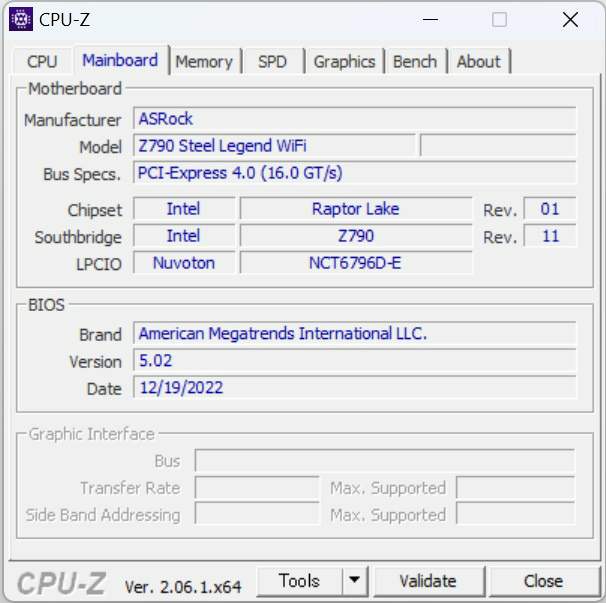Click the BIOS version 5.02 field
The width and height of the screenshot is (606, 603).
(355, 360)
